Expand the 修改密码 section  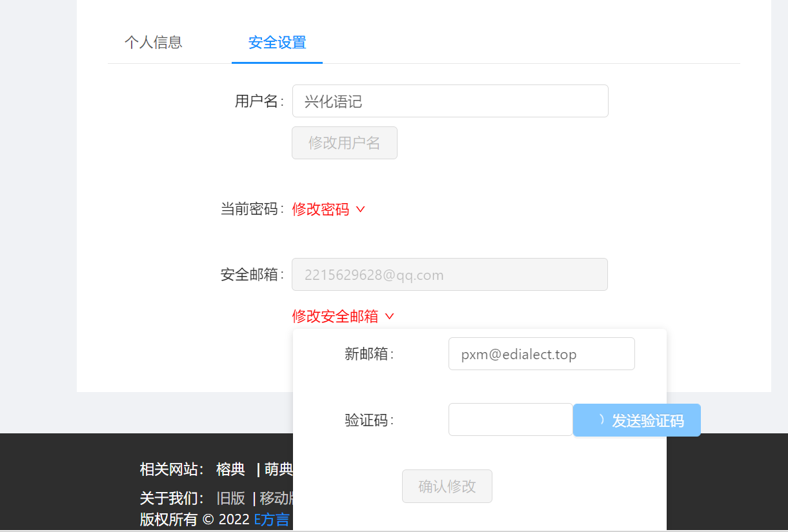point(328,210)
